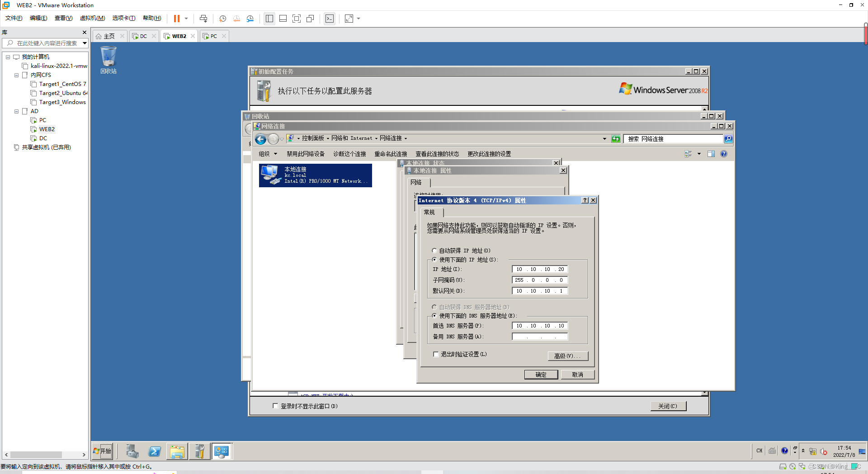The width and height of the screenshot is (868, 474).
Task: Click the network connections taskbar icon
Action: click(x=222, y=451)
